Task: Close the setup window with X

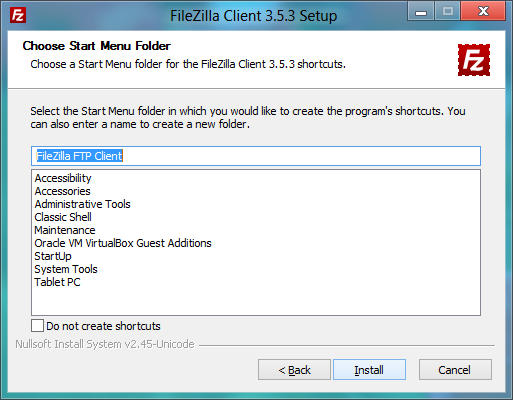Action: click(483, 11)
